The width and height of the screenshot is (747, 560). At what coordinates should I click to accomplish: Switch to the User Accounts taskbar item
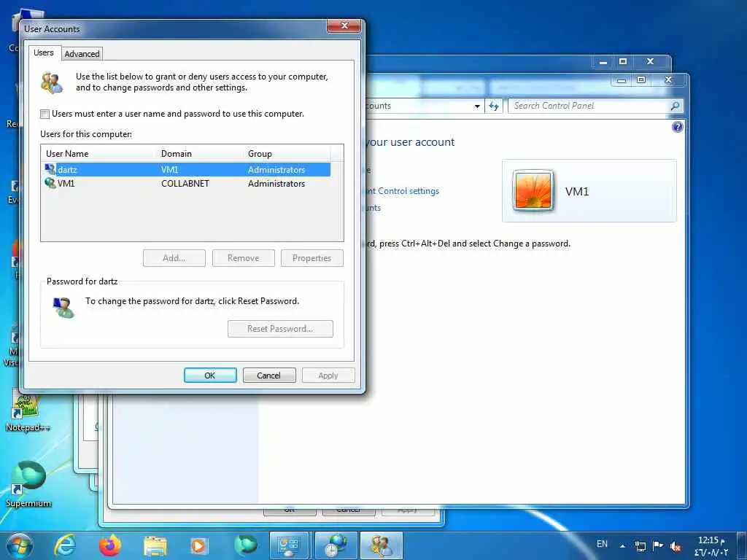coord(382,545)
